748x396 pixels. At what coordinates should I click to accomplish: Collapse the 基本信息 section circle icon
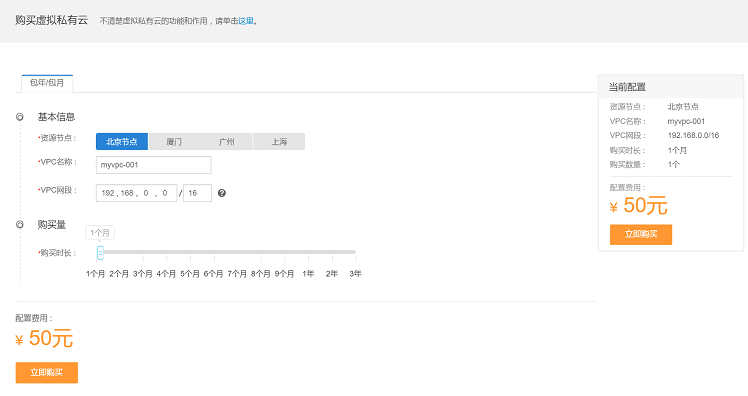tap(20, 117)
